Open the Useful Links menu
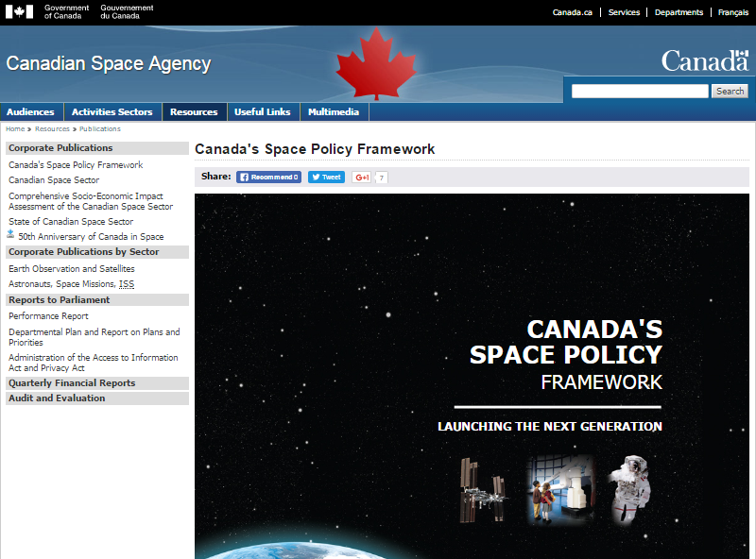This screenshot has height=559, width=756. click(x=263, y=111)
